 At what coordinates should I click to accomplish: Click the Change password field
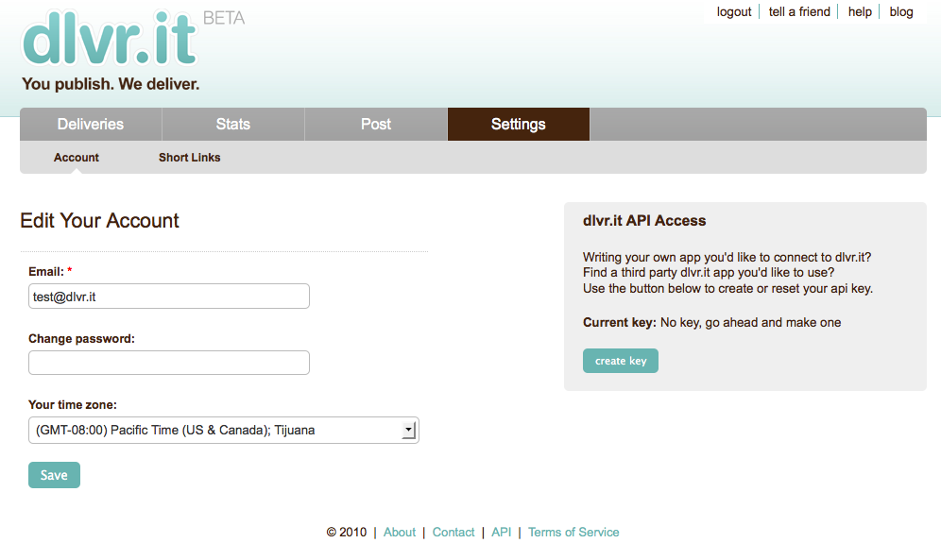tap(168, 363)
